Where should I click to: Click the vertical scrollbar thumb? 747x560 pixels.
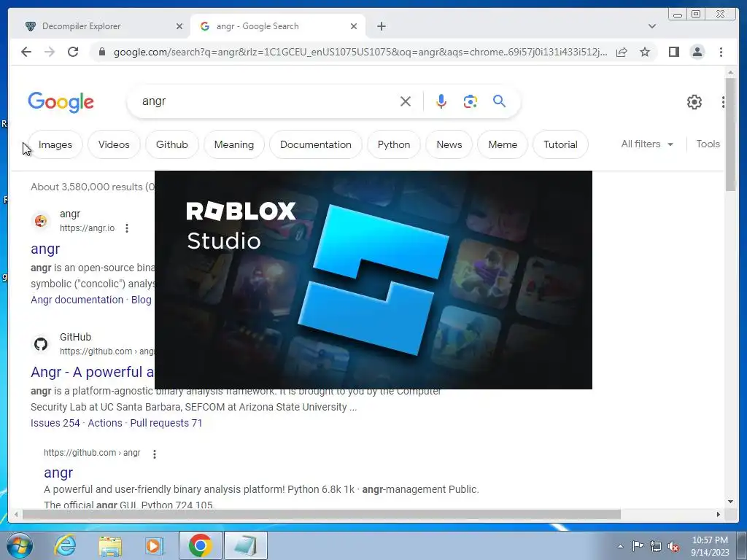[x=730, y=134]
